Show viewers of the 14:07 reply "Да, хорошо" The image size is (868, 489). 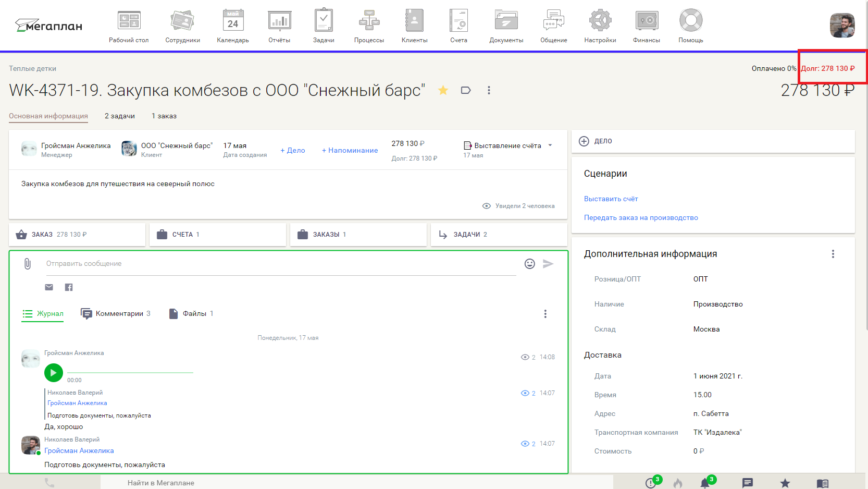click(x=528, y=393)
